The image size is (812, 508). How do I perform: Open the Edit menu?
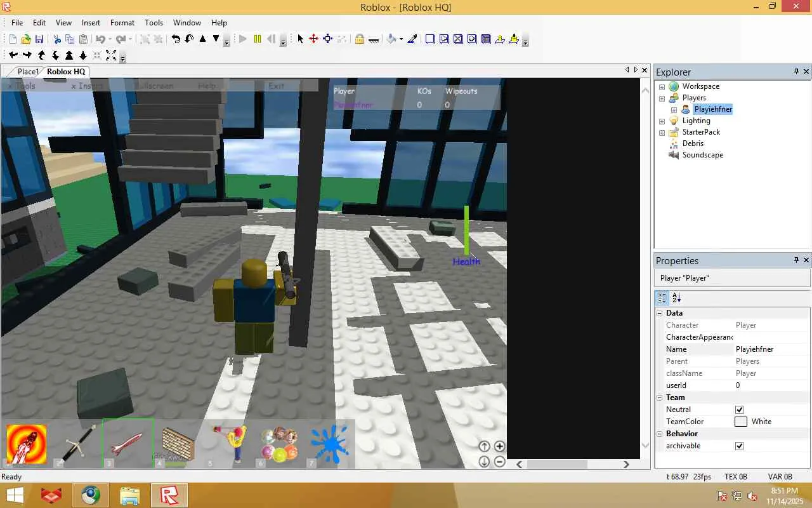pos(39,22)
